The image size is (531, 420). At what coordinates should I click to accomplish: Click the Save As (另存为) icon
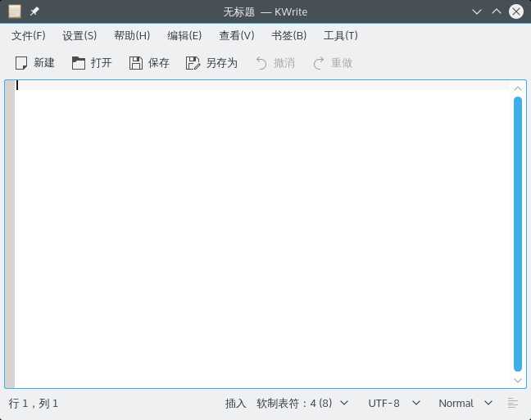pyautogui.click(x=193, y=63)
